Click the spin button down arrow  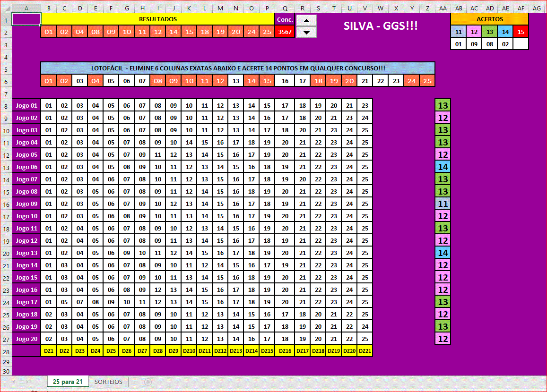click(x=306, y=32)
